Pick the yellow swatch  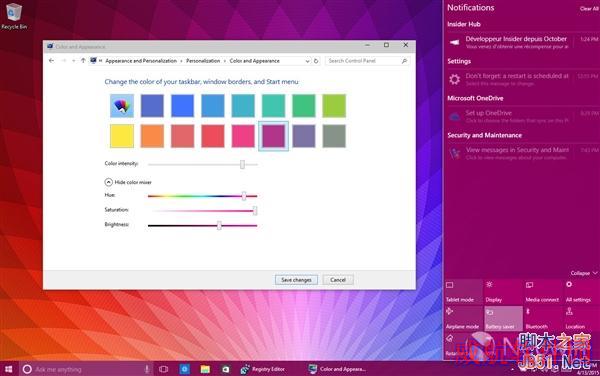click(x=122, y=136)
